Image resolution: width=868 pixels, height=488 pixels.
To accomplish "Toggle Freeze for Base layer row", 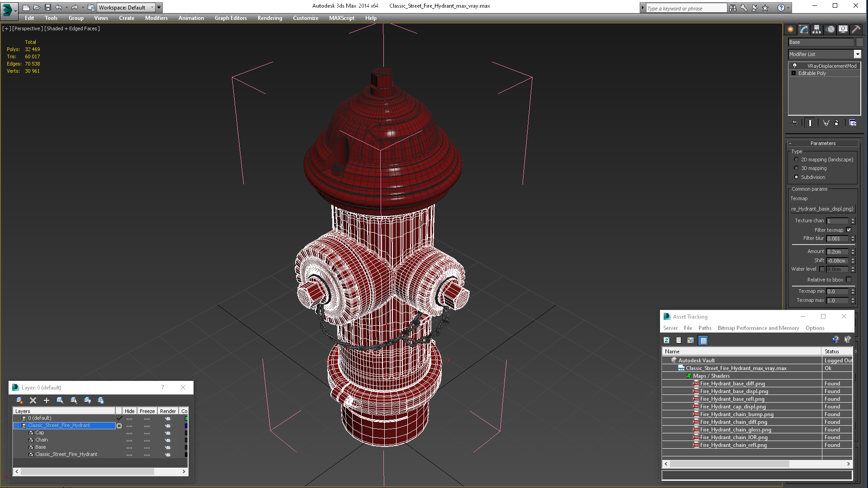I will [146, 447].
